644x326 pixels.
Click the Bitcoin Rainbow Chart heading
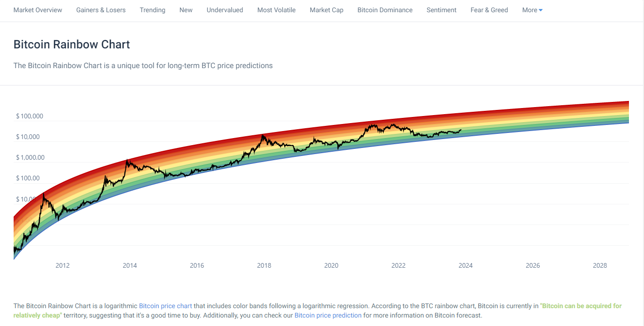tap(71, 44)
